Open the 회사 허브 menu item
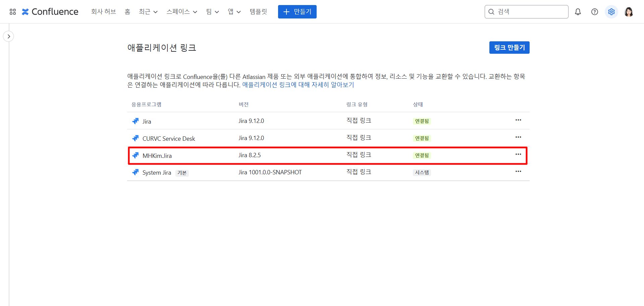Image resolution: width=644 pixels, height=306 pixels. (104, 12)
